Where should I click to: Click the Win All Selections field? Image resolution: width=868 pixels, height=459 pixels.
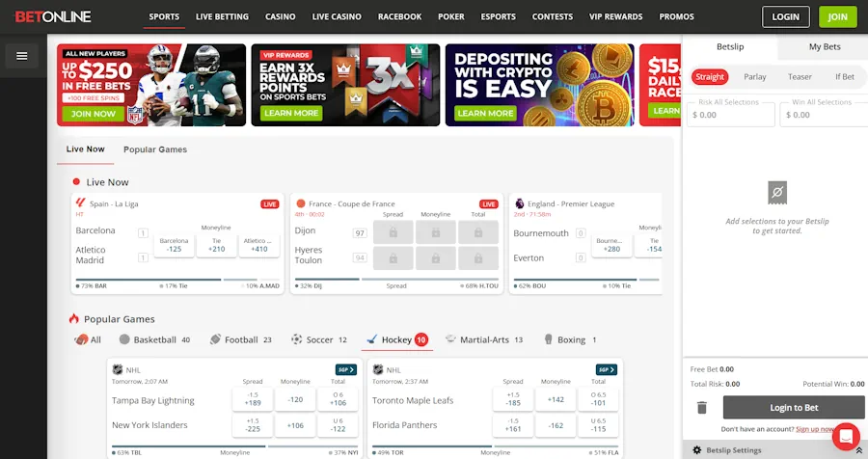[x=824, y=115]
